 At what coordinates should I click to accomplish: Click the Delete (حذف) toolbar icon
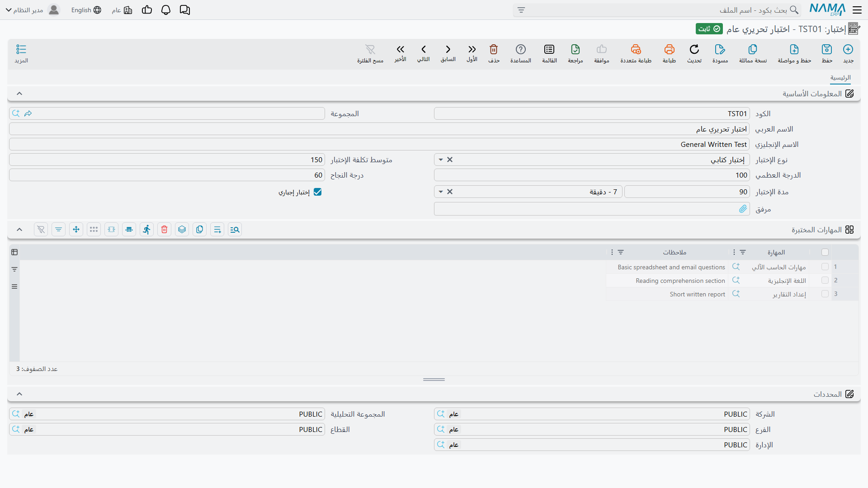(494, 53)
